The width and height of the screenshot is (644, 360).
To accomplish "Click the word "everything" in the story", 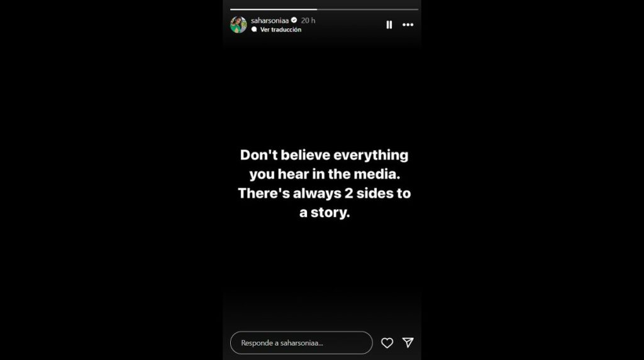I will tap(371, 155).
